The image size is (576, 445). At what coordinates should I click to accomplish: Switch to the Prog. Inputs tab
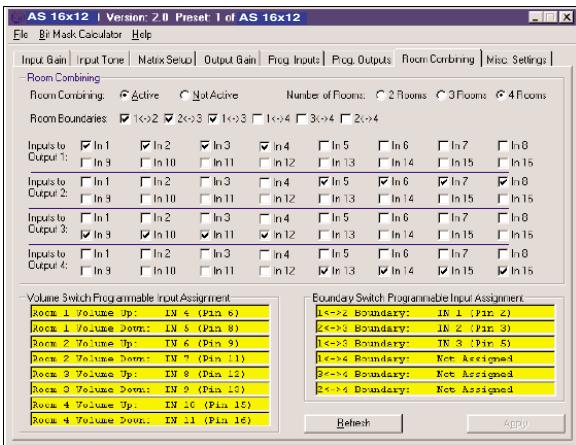[294, 60]
